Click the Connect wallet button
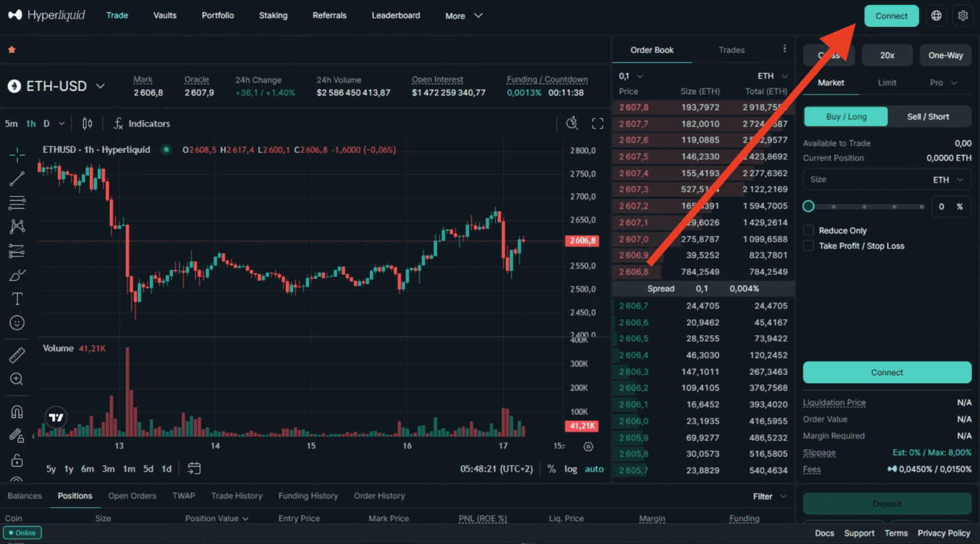Viewport: 980px width, 544px height. click(x=891, y=15)
